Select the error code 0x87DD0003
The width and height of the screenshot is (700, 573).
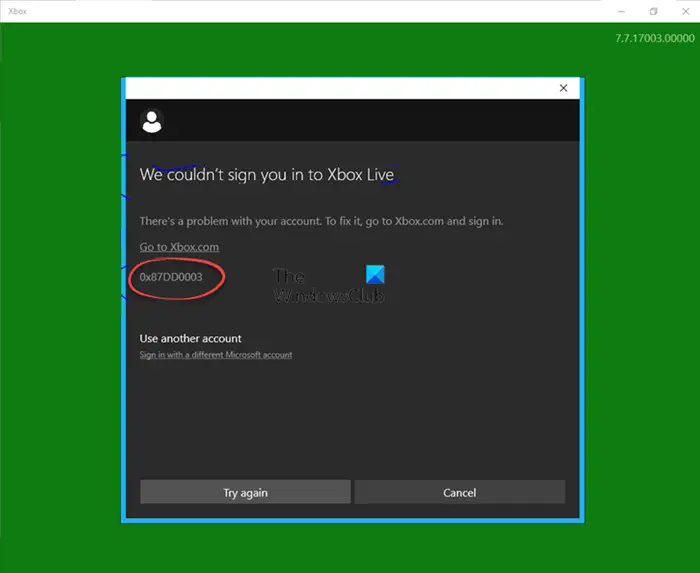pos(171,277)
